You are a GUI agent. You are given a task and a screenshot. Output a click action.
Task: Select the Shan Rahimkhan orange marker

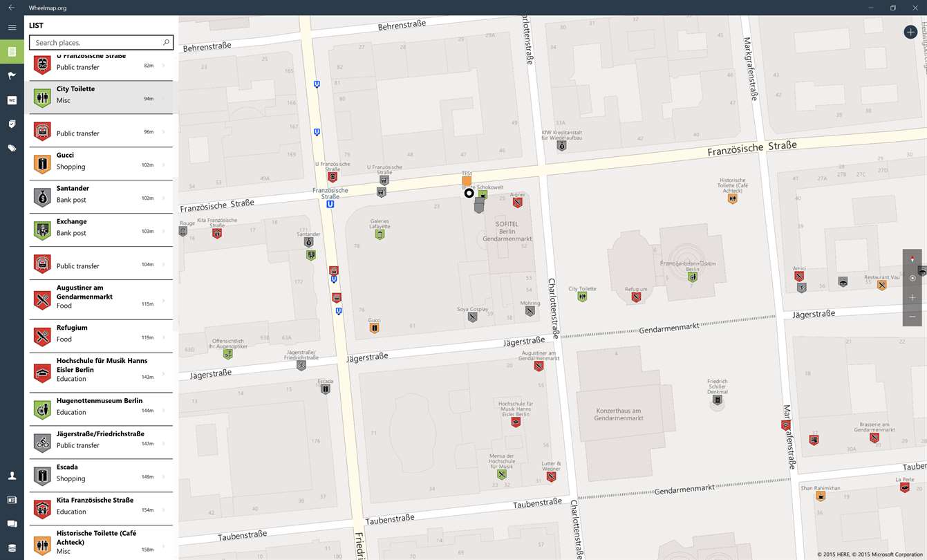click(x=821, y=496)
